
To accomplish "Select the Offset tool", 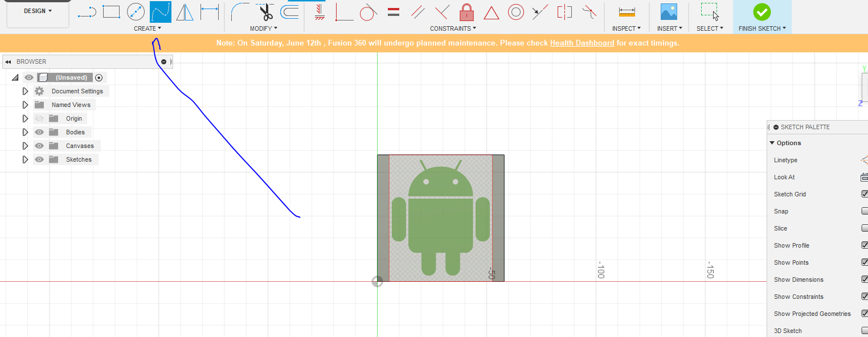I will [x=289, y=11].
